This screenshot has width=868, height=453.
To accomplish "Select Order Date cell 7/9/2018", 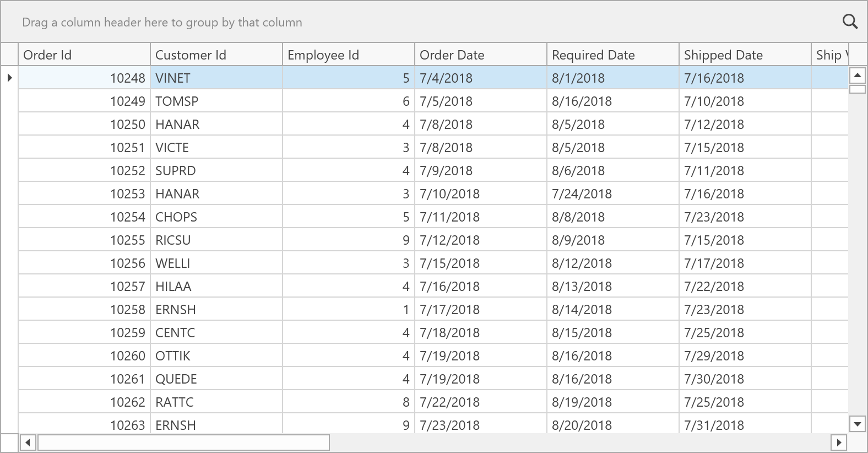I will tap(481, 170).
